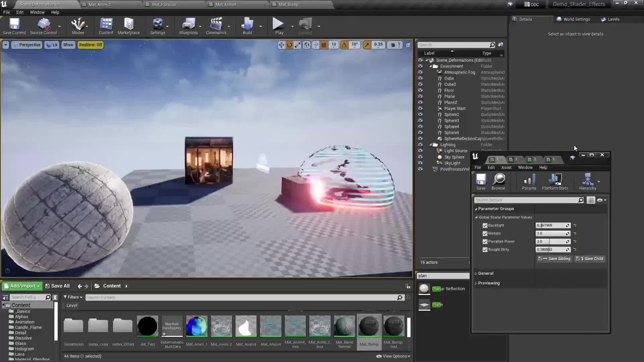Switch to the Mat_Parallax tab
The image size is (644, 362).
pos(164,4)
